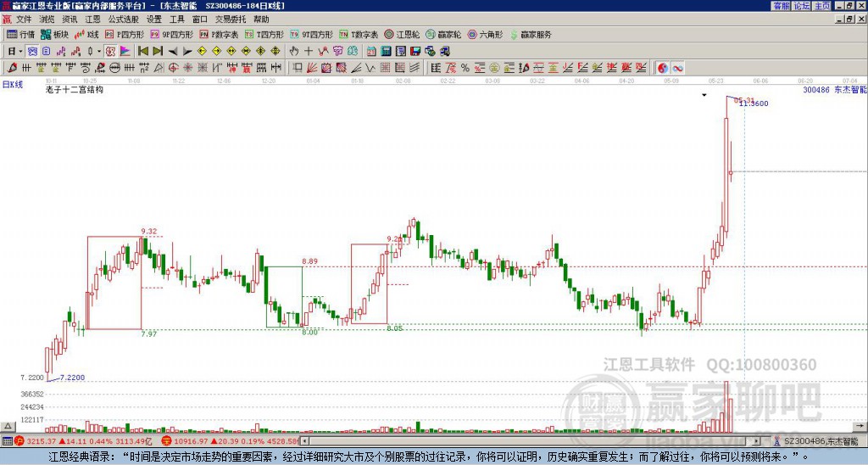The height and width of the screenshot is (465, 868).
Task: Click the 11.3600 peak price label
Action: pyautogui.click(x=754, y=104)
